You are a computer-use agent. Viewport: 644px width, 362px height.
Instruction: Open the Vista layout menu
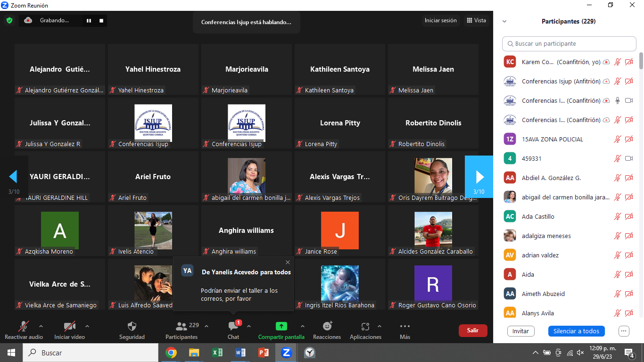476,20
